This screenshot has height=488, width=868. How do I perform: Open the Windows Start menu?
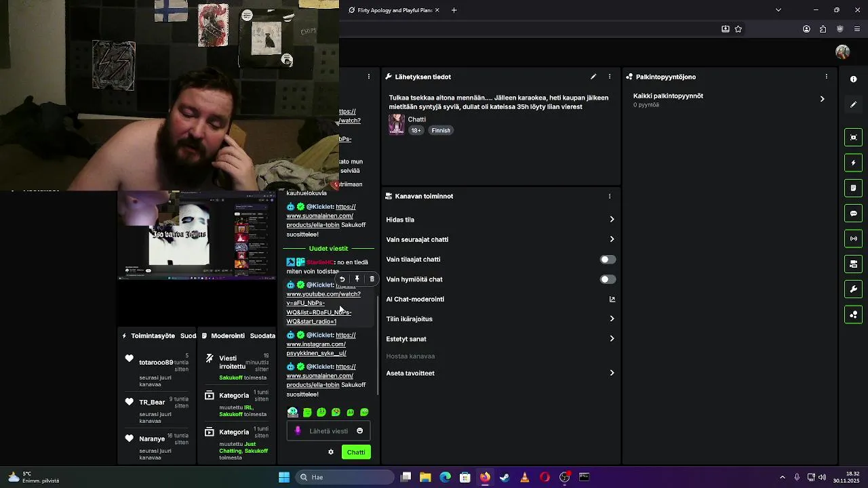284,477
